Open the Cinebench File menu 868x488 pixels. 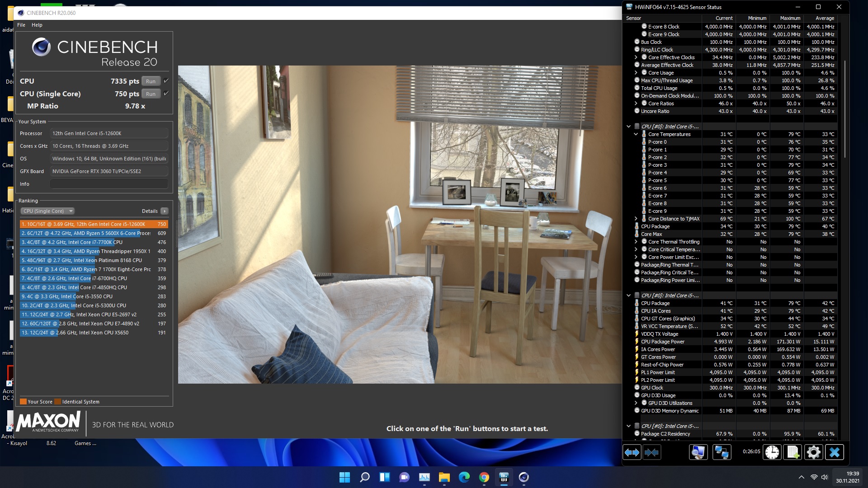pos(21,25)
